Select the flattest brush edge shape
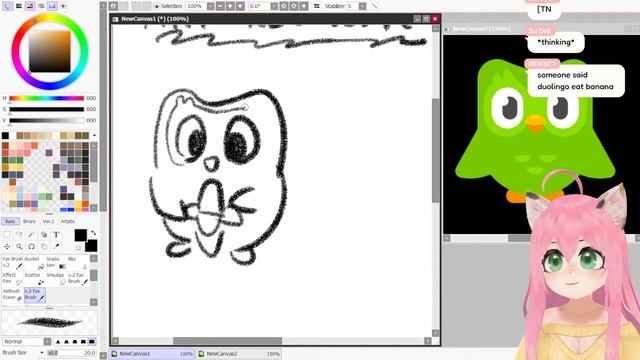The width and height of the screenshot is (640, 360). pos(92,342)
